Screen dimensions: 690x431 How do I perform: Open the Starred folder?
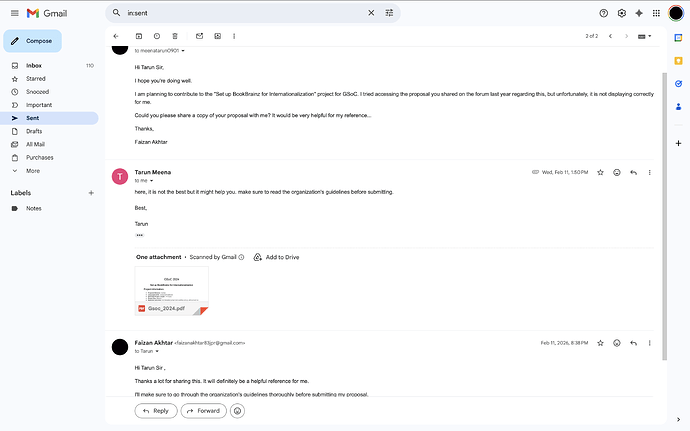(51, 79)
